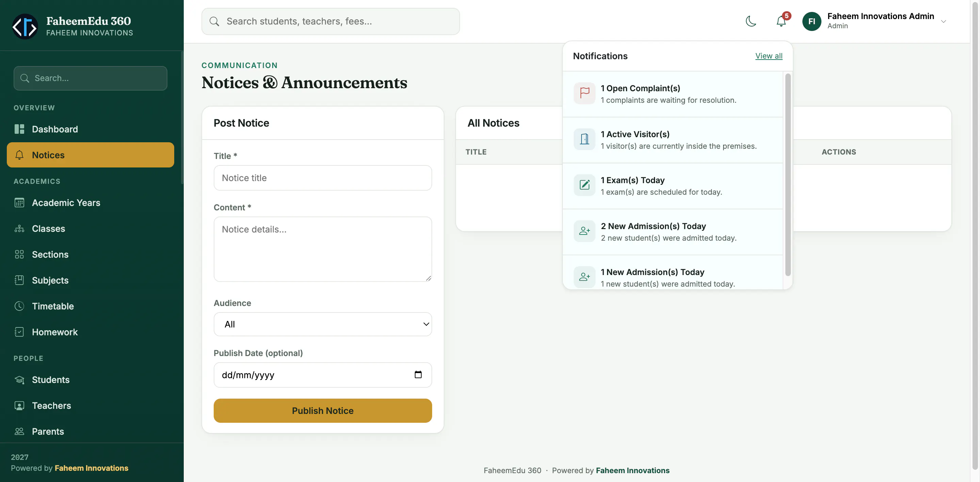Click the Exam Today pencil icon
Screen dimensions: 980x482
pyautogui.click(x=584, y=185)
